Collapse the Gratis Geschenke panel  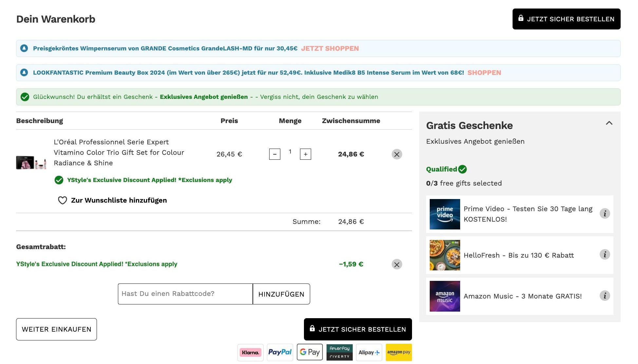(x=609, y=123)
